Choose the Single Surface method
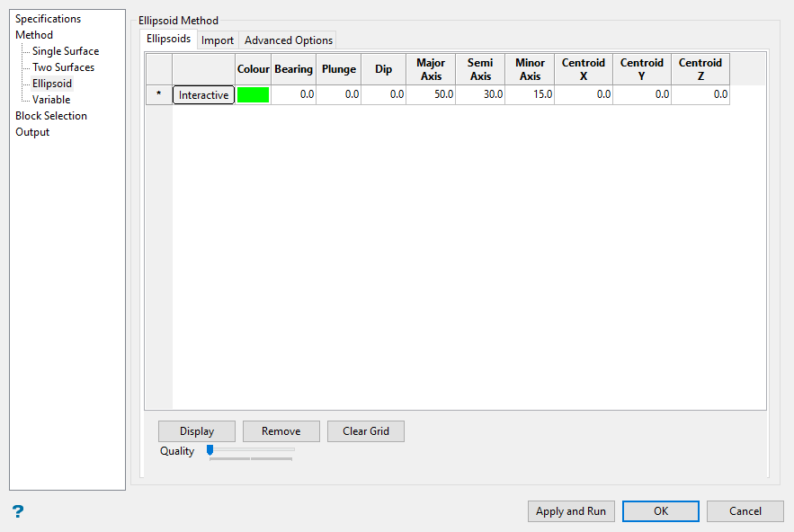Screen dimensions: 794x532 (x=66, y=51)
